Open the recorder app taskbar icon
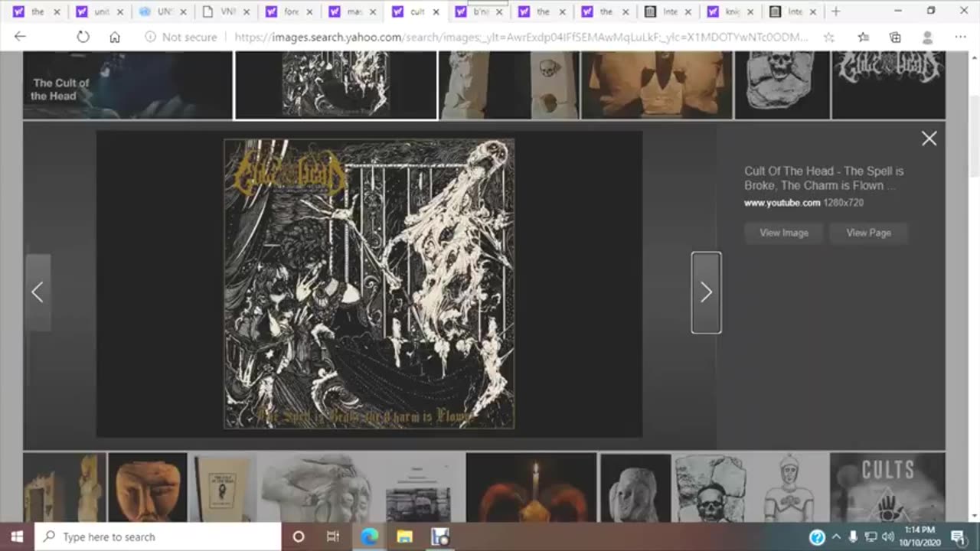This screenshot has width=980, height=551. pyautogui.click(x=439, y=536)
